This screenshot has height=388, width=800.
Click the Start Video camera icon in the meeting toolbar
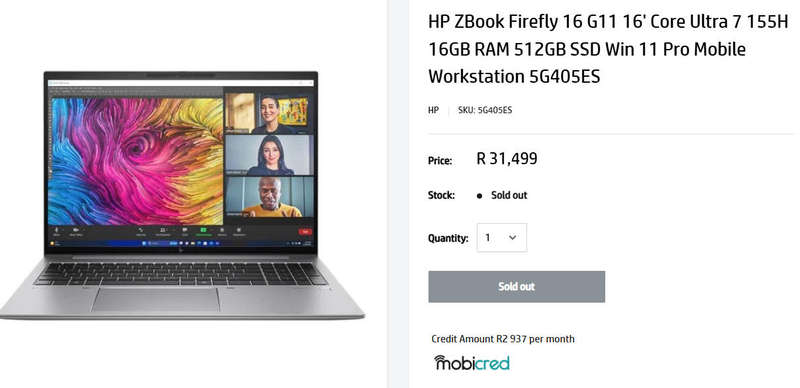coord(76,230)
